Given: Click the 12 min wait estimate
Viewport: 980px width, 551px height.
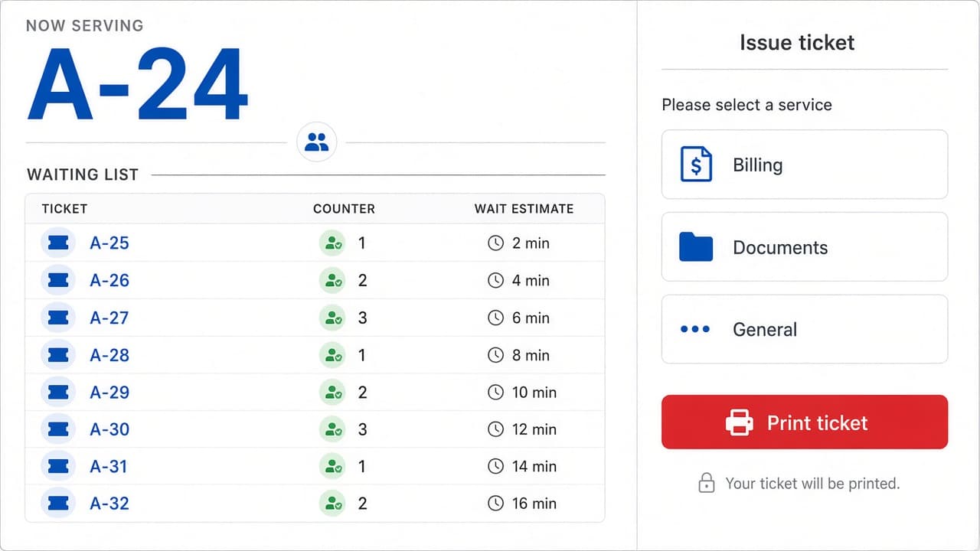Looking at the screenshot, I should tap(534, 429).
